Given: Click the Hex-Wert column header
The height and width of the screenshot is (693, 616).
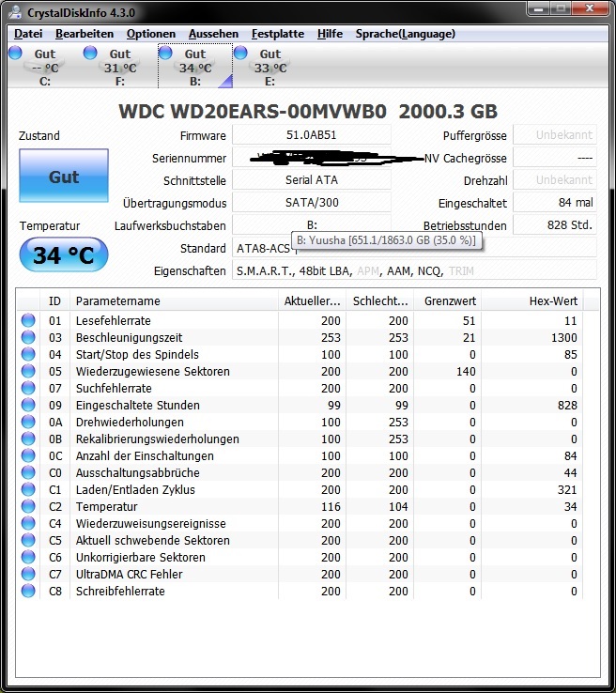Looking at the screenshot, I should coord(532,301).
